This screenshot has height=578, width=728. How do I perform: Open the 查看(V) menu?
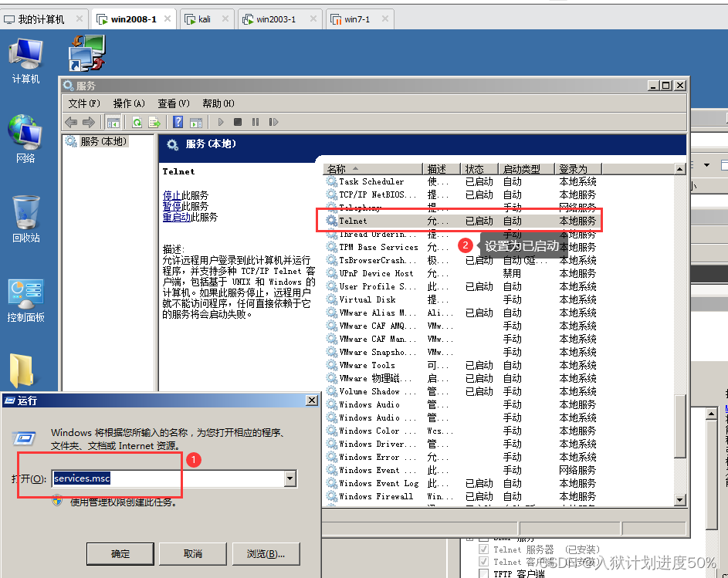173,103
